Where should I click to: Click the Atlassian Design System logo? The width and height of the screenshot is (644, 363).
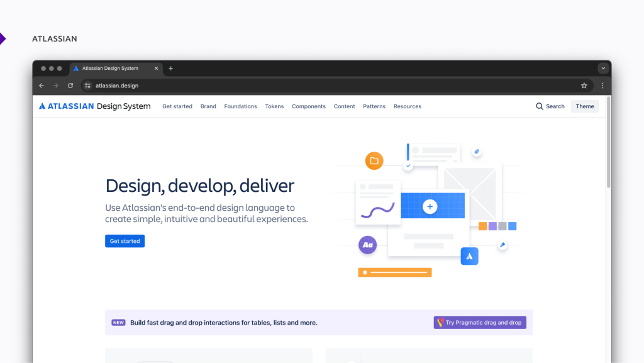(94, 106)
